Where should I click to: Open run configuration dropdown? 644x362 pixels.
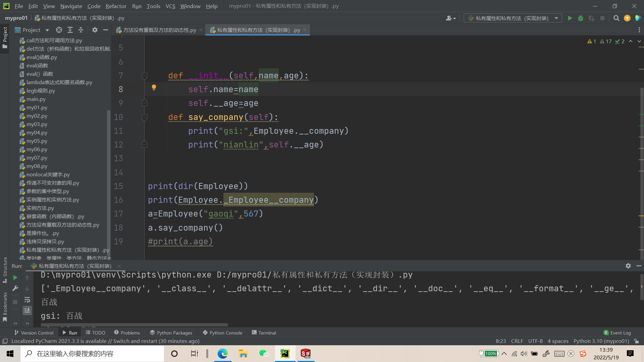click(556, 18)
